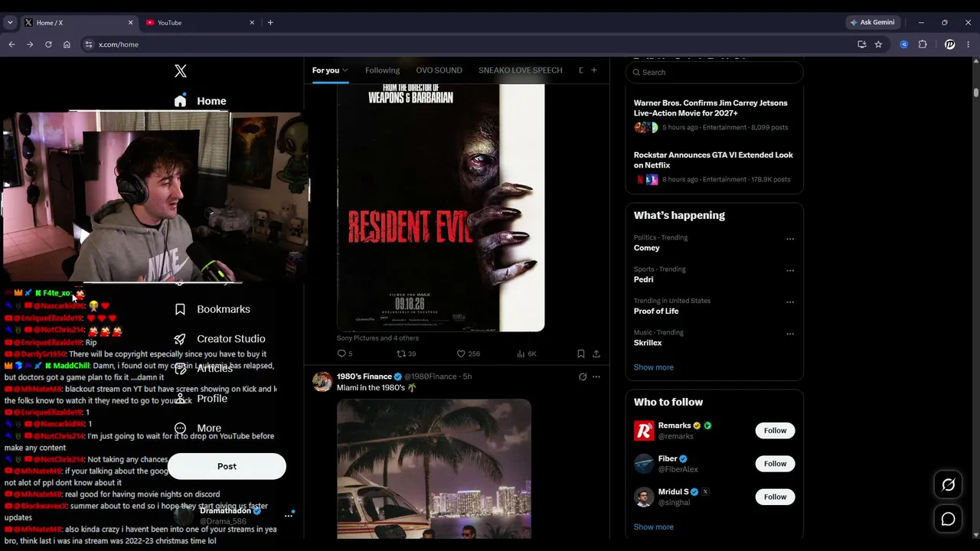Expand the For you tab chevron
This screenshot has height=551, width=980.
pyautogui.click(x=345, y=70)
